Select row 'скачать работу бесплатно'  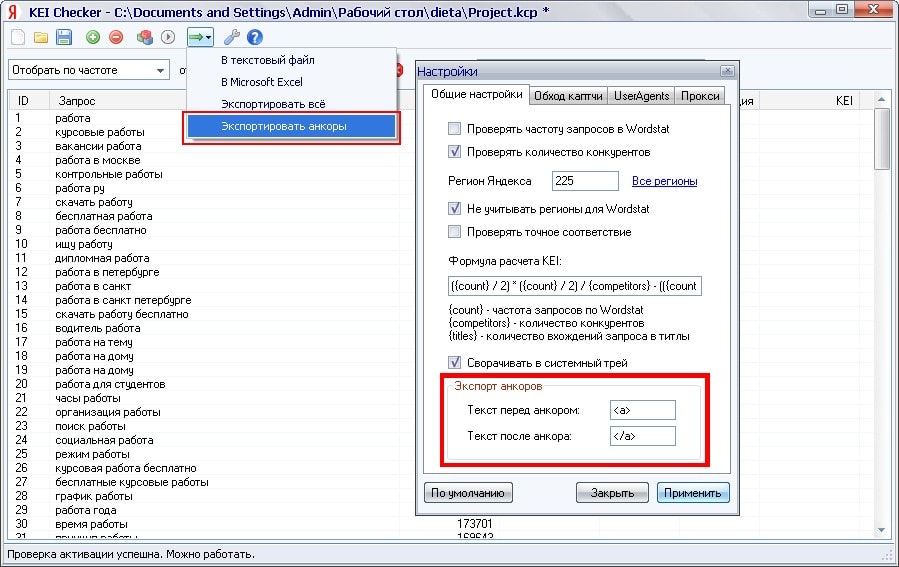pyautogui.click(x=122, y=314)
